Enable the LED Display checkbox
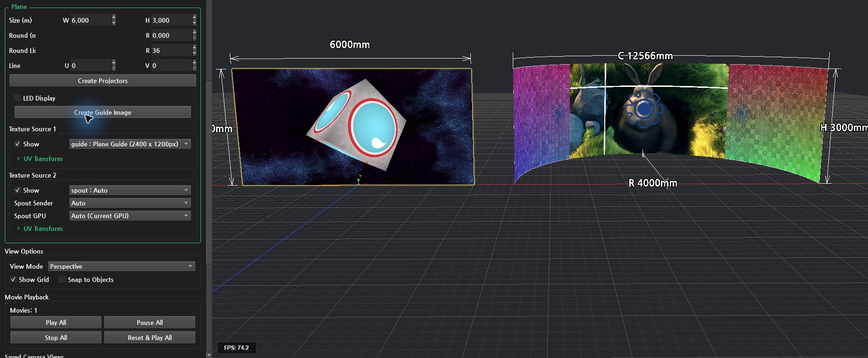Viewport: 868px width, 358px height. [x=17, y=98]
